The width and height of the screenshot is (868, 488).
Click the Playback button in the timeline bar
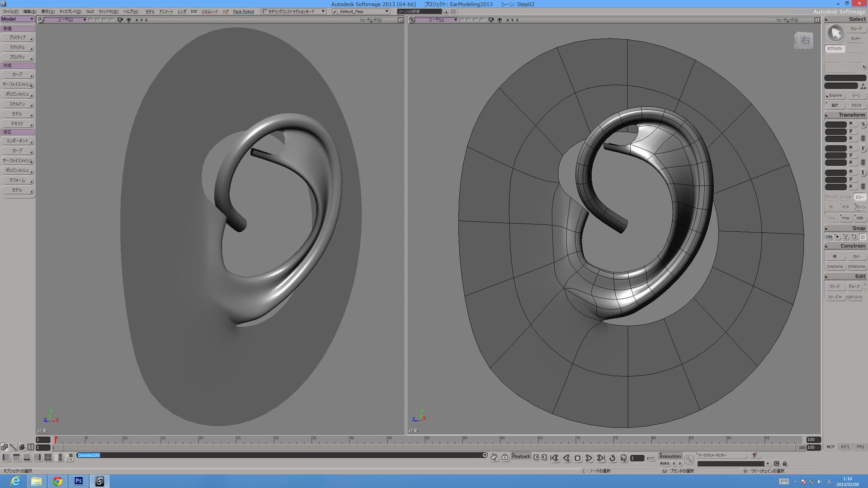[521, 457]
